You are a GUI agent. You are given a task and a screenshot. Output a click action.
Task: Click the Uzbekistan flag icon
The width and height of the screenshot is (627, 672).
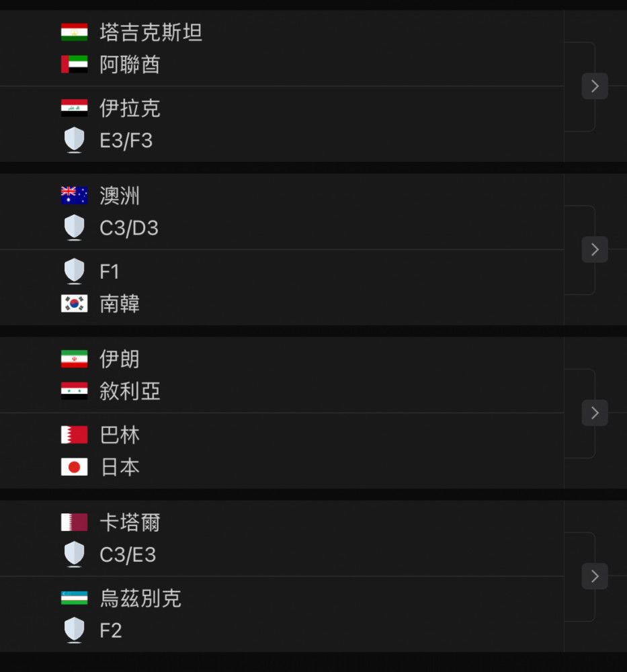pyautogui.click(x=74, y=598)
